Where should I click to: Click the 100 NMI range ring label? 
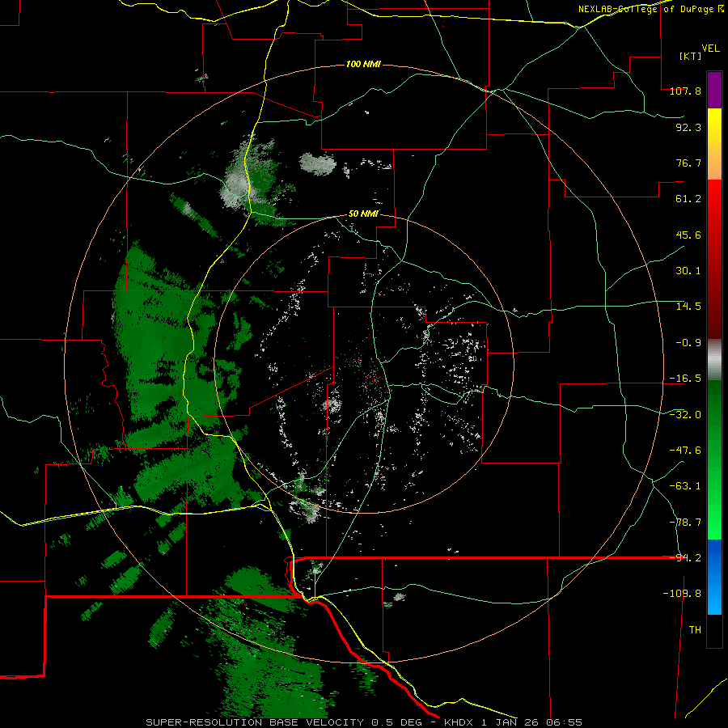point(363,64)
